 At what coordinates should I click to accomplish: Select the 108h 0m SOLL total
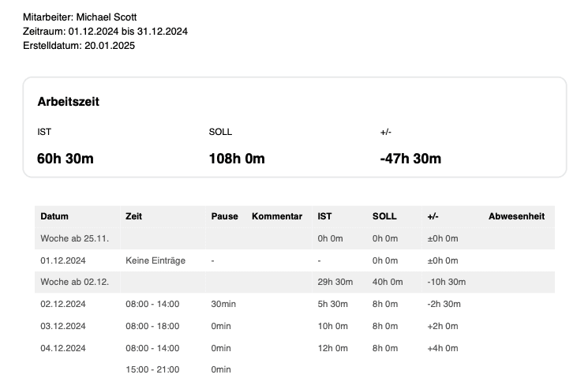tap(237, 159)
